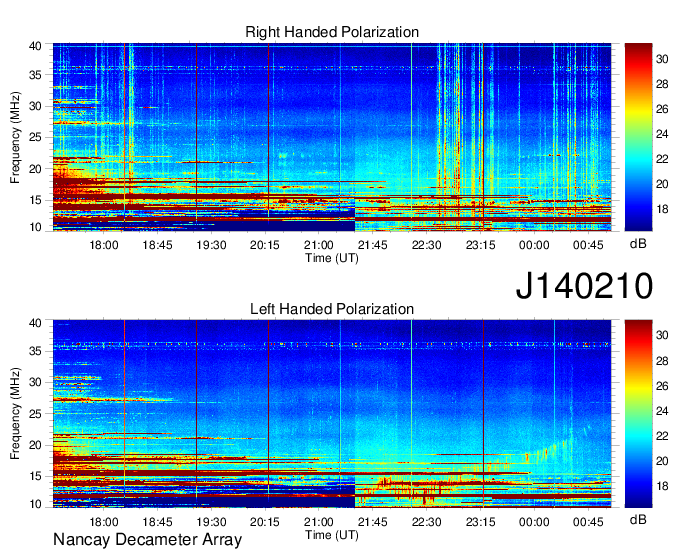Click the right-handed polarization spectrogram image

tap(332, 137)
